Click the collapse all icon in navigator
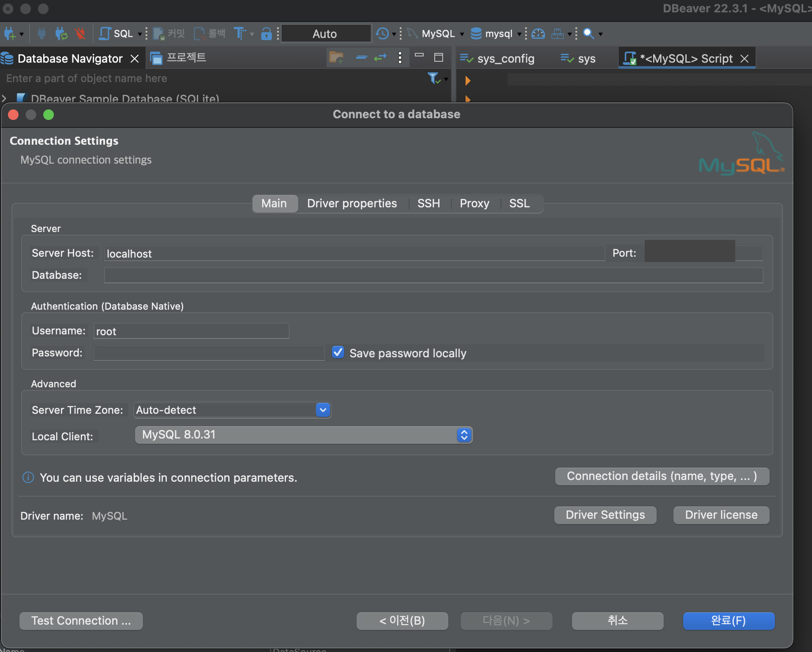 361,57
